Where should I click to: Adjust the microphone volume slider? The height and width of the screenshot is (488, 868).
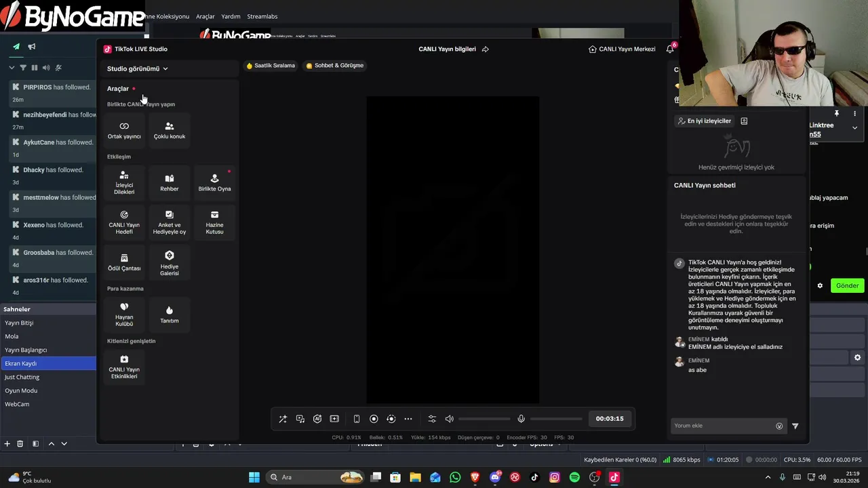[556, 419]
